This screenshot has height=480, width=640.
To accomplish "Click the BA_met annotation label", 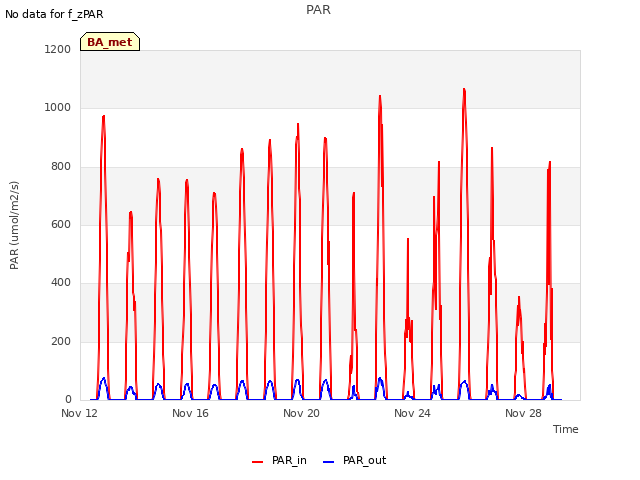I will click(110, 42).
